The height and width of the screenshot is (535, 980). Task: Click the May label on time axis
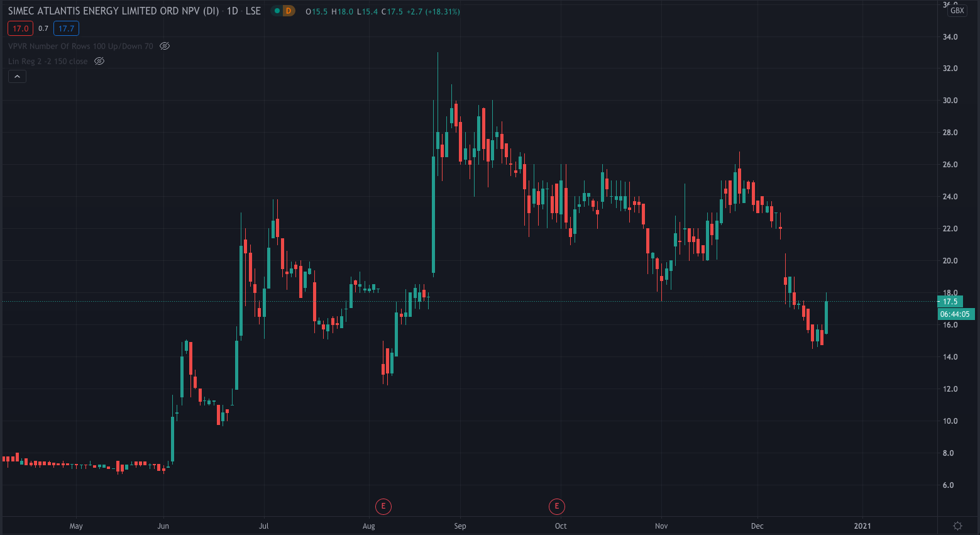(76, 526)
